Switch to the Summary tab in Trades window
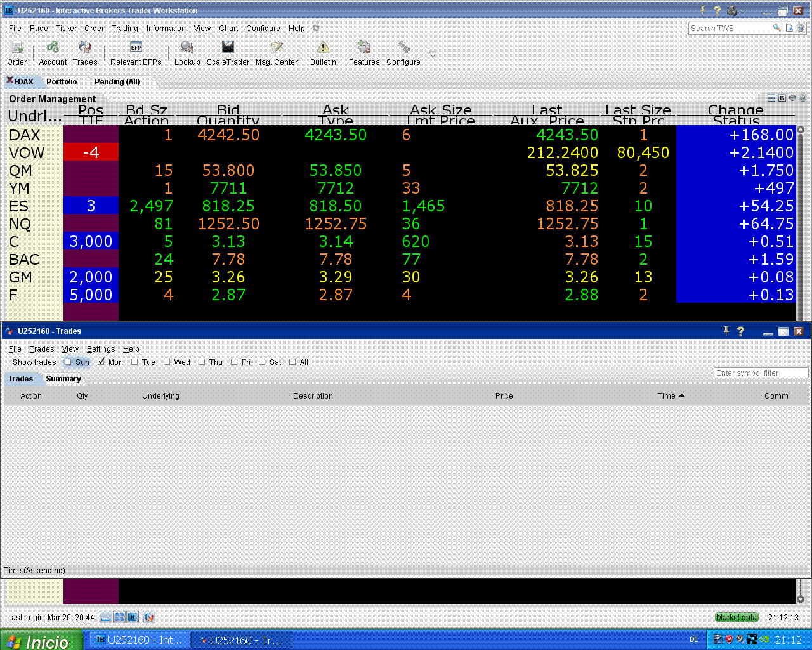812x650 pixels. coord(63,378)
